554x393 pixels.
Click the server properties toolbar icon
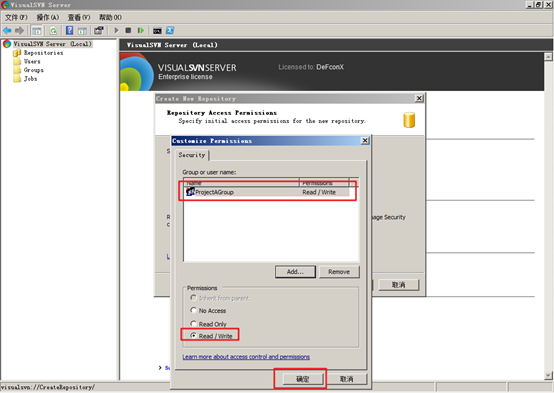pos(99,30)
